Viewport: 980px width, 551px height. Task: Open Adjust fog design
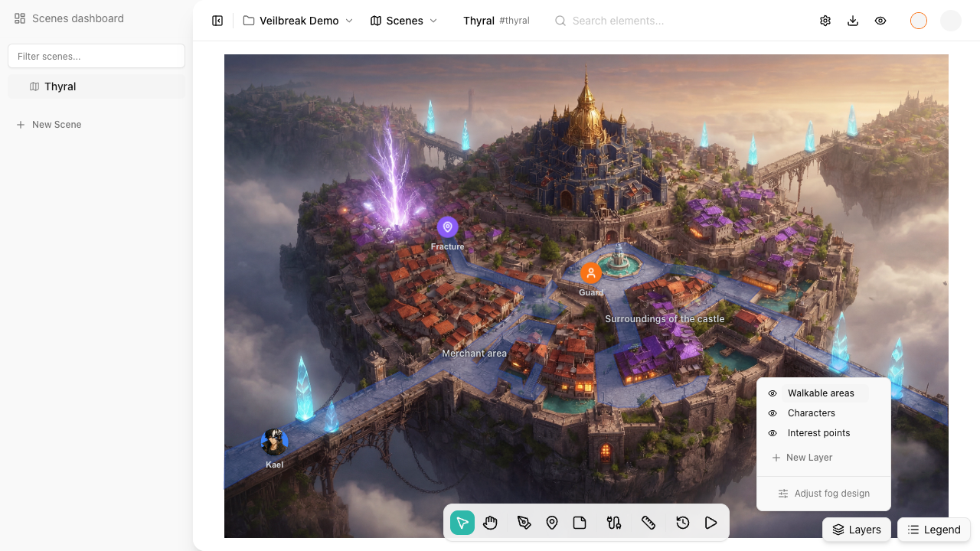(x=824, y=494)
